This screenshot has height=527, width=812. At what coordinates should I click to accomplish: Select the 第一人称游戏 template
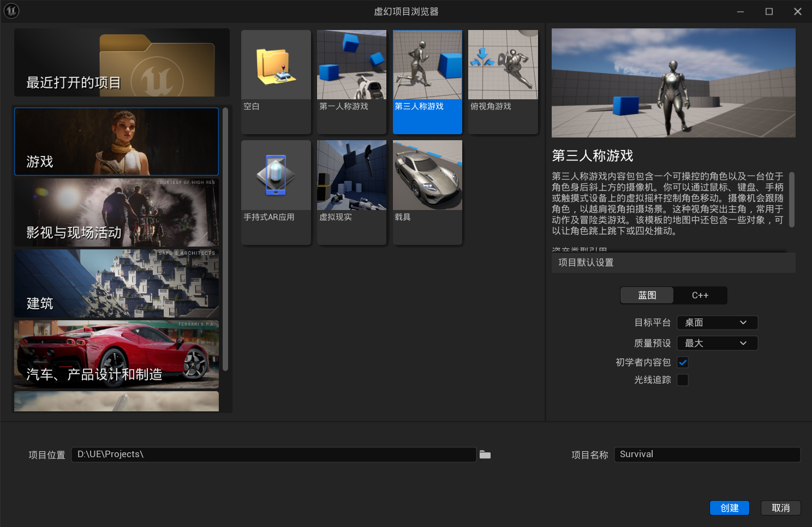[x=351, y=82]
